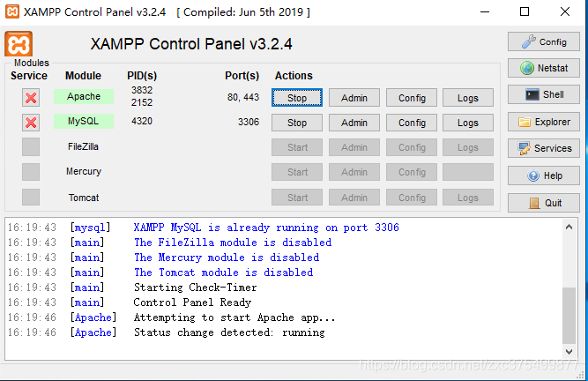This screenshot has height=381, width=588.
Task: Click the XAMPP logo in the panel header
Action: pos(19,44)
